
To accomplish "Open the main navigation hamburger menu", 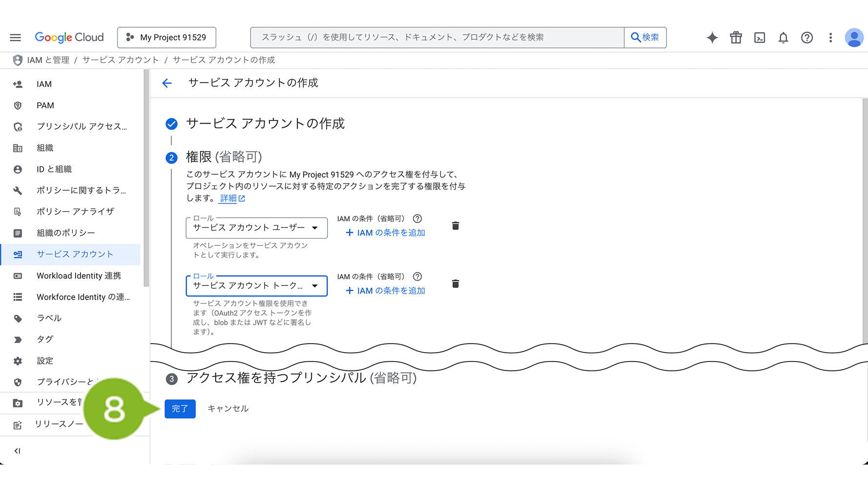I will pyautogui.click(x=16, y=38).
